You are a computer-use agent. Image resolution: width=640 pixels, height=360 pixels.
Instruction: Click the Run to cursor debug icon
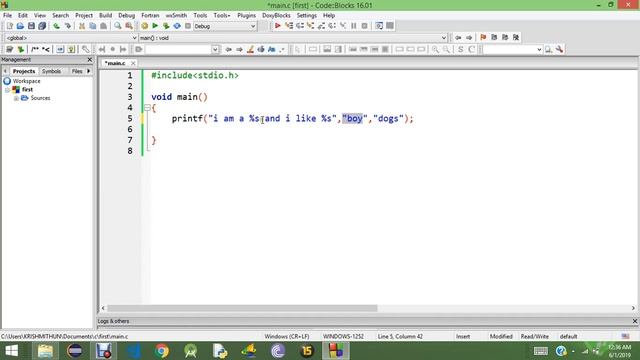click(289, 26)
